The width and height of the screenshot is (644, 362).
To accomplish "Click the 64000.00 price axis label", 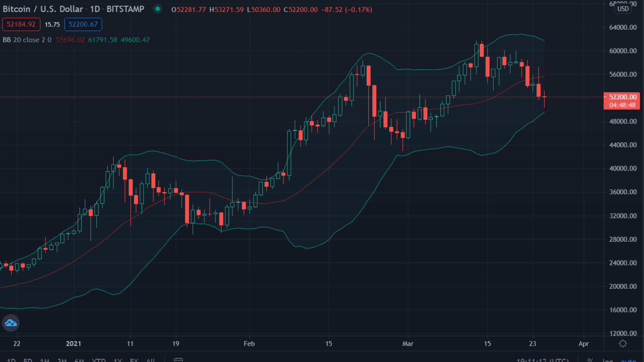I will click(623, 27).
